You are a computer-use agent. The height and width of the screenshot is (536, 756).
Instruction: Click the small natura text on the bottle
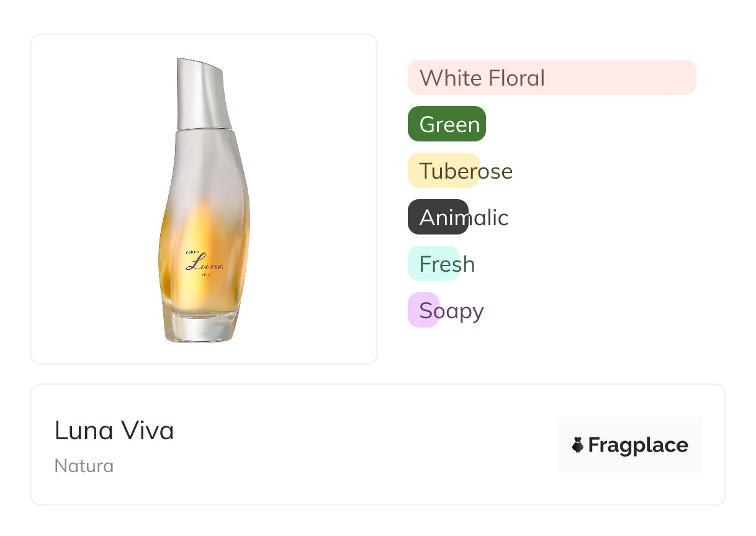(x=192, y=252)
